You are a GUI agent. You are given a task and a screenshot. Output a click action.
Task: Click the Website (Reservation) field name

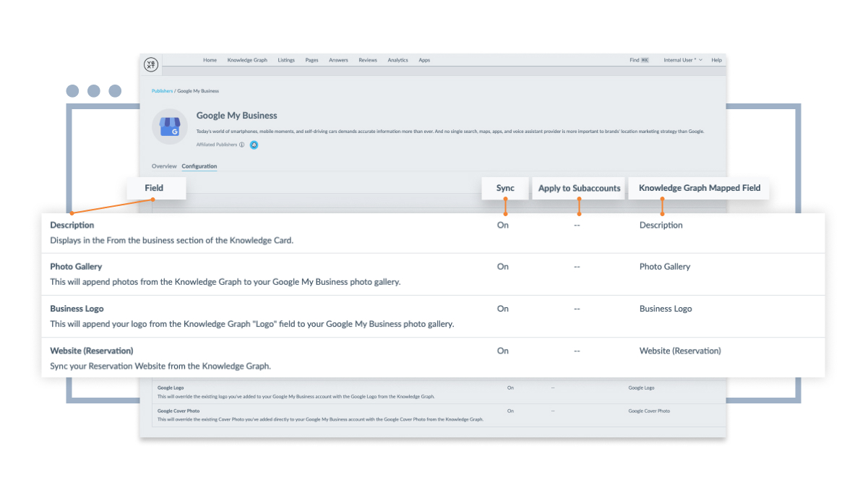click(92, 351)
